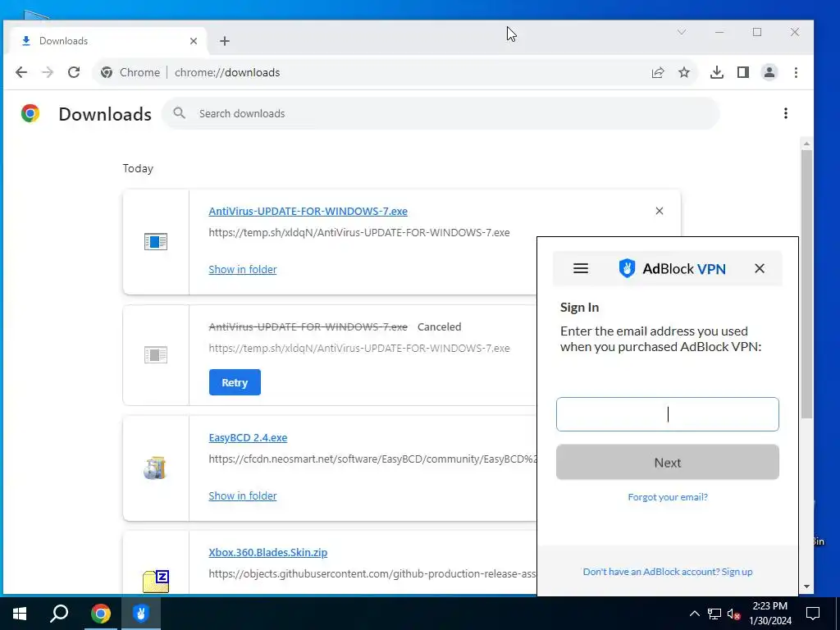Open the EasyBCD 2.4.exe file link

(248, 437)
